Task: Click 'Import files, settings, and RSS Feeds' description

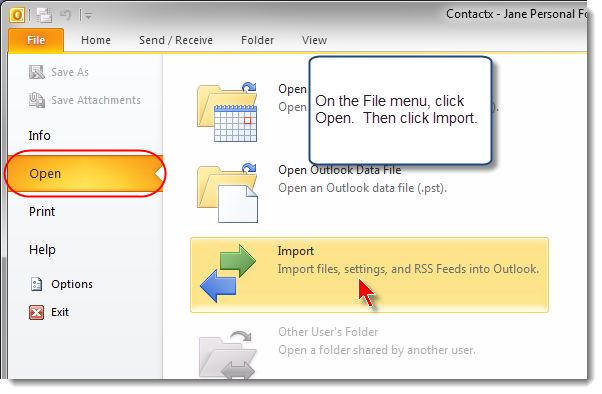Action: [x=408, y=269]
